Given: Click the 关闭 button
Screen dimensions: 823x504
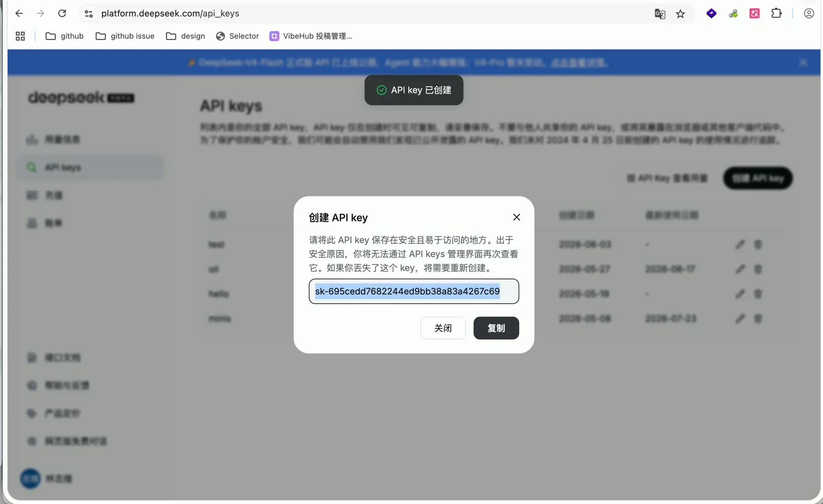Looking at the screenshot, I should click(443, 328).
